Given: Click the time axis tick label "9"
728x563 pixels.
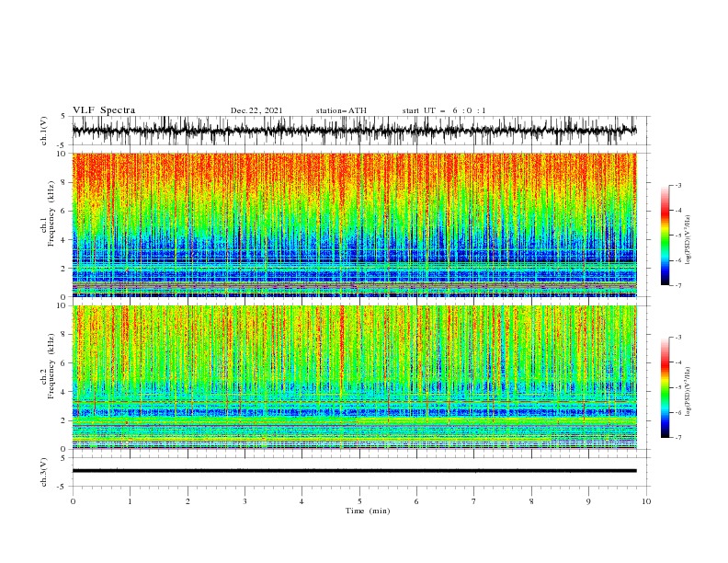Looking at the screenshot, I should point(588,501).
